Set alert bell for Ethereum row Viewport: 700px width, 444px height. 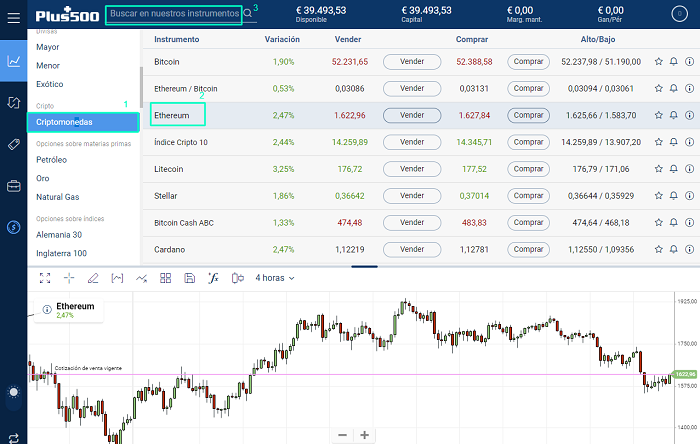pyautogui.click(x=674, y=115)
